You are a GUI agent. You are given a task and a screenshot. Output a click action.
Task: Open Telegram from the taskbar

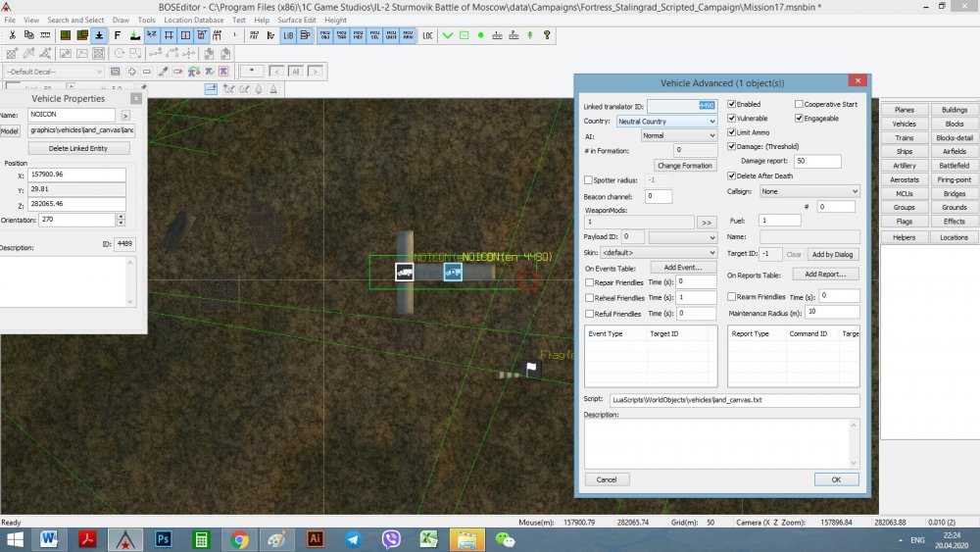353,539
